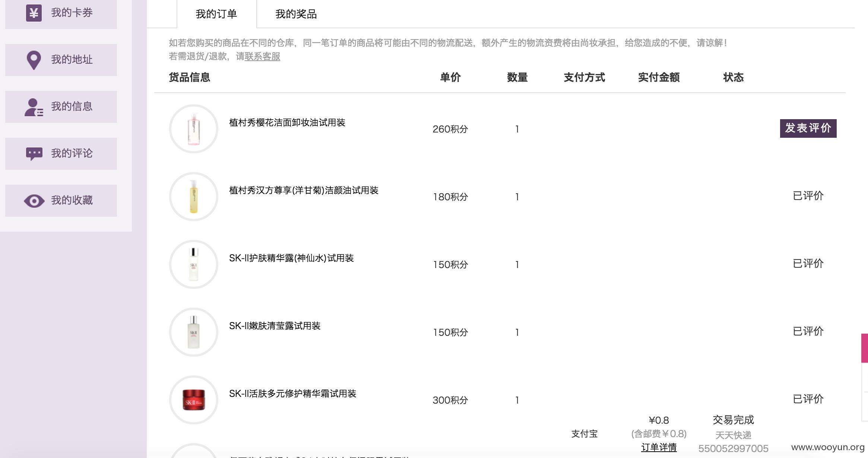868x458 pixels.
Task: Click 已评价 for SK-II精华霜
Action: [808, 399]
